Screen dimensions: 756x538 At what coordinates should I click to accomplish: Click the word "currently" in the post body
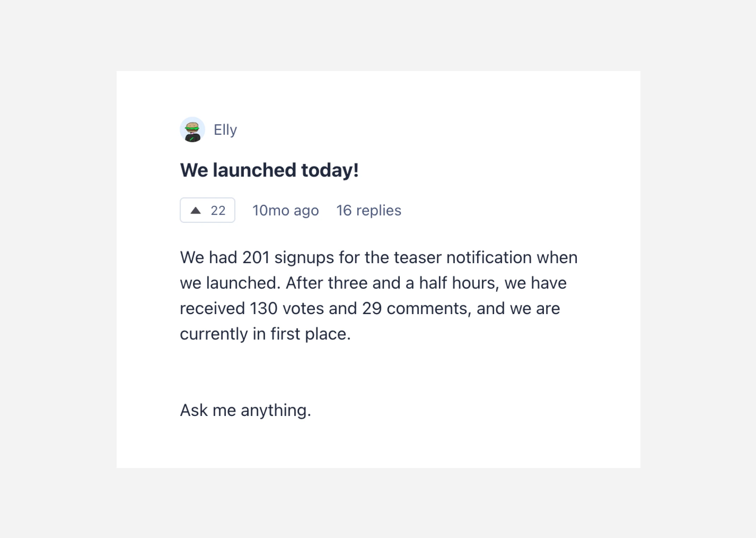(x=214, y=334)
